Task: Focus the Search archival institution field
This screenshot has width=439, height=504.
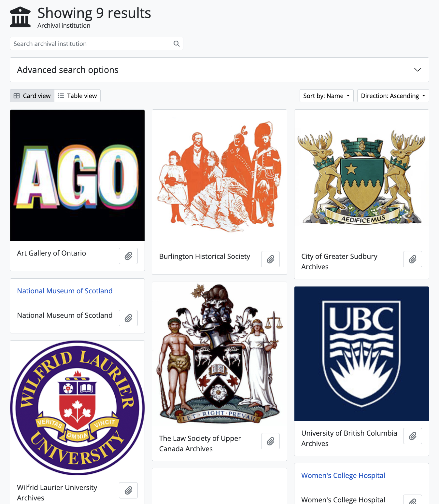Action: [x=90, y=44]
